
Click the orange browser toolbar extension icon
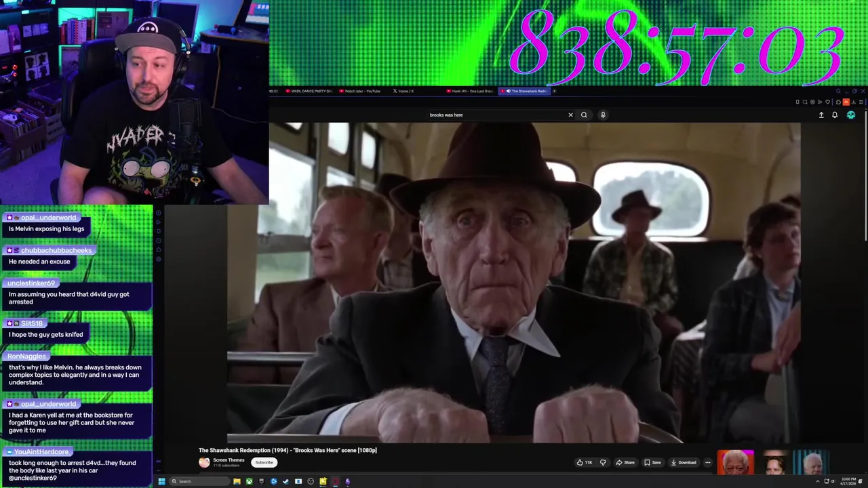coord(846,102)
